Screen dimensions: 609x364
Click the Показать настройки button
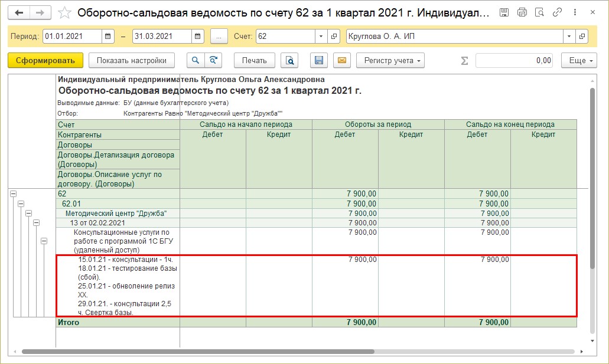coord(132,60)
